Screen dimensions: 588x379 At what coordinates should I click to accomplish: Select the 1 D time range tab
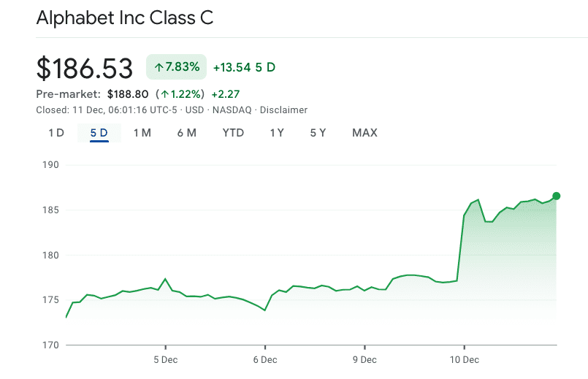click(x=56, y=133)
